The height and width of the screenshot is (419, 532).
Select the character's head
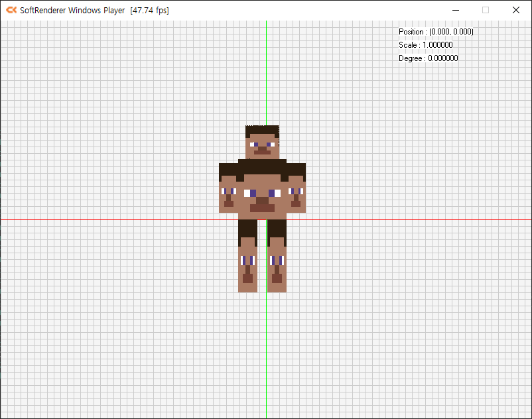263,141
